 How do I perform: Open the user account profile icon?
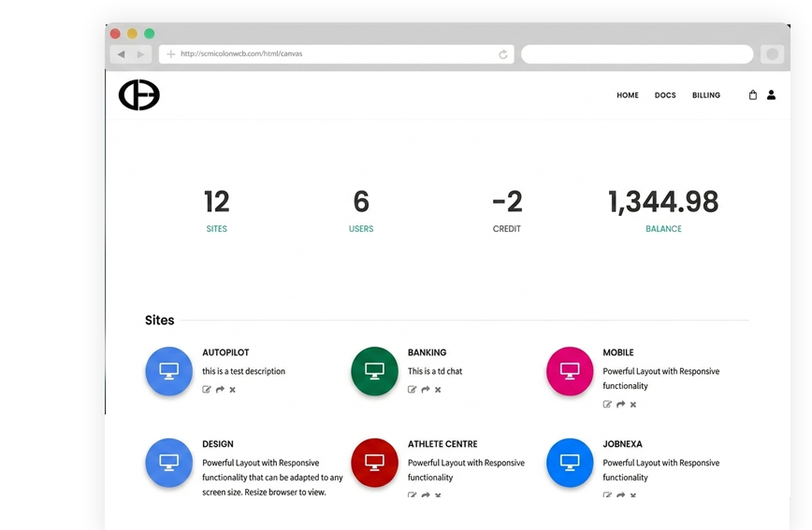coord(771,95)
